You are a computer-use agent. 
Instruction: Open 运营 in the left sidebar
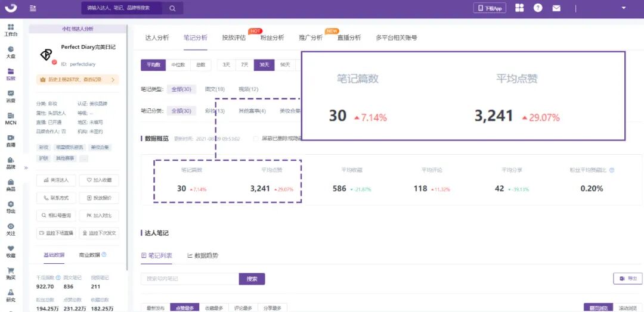(x=11, y=97)
